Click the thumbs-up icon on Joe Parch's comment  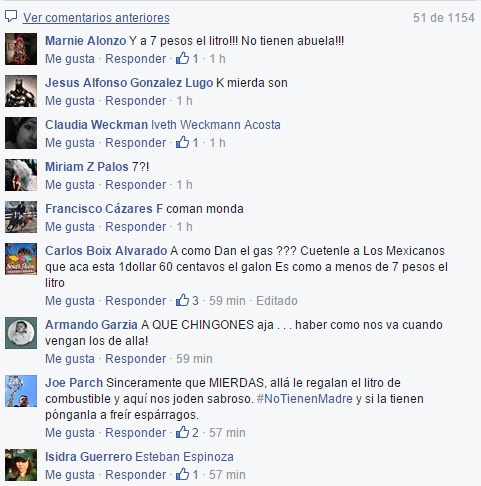[182, 432]
